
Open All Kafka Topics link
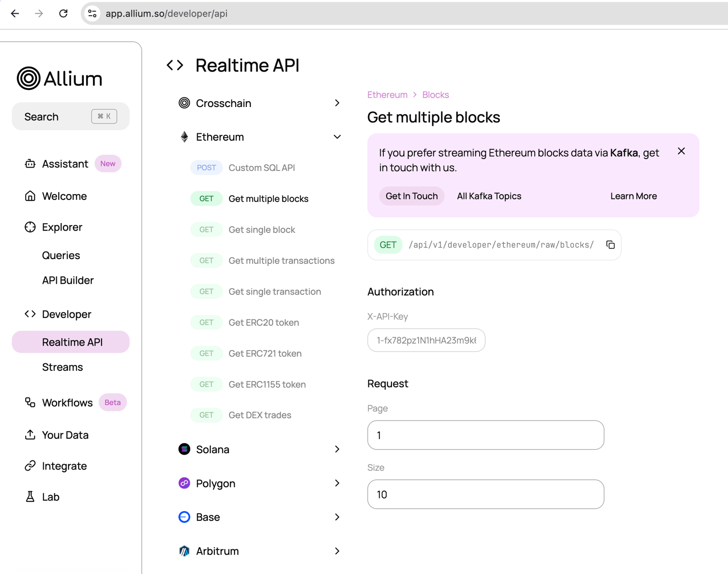tap(489, 196)
